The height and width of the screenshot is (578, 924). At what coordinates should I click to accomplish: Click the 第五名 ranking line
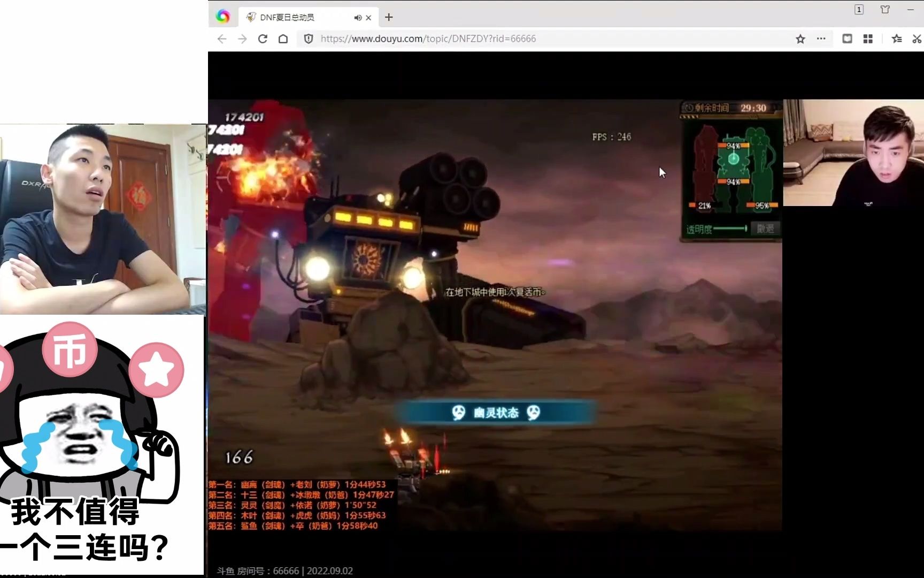tap(293, 526)
